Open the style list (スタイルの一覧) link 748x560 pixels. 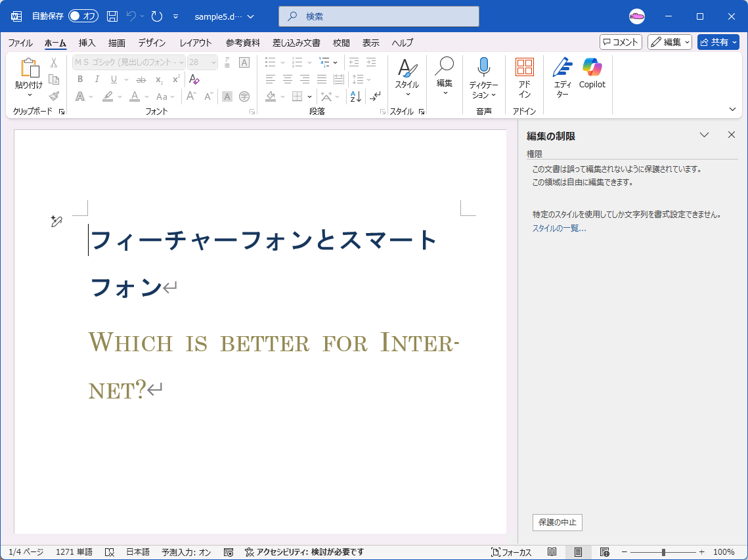(x=558, y=228)
